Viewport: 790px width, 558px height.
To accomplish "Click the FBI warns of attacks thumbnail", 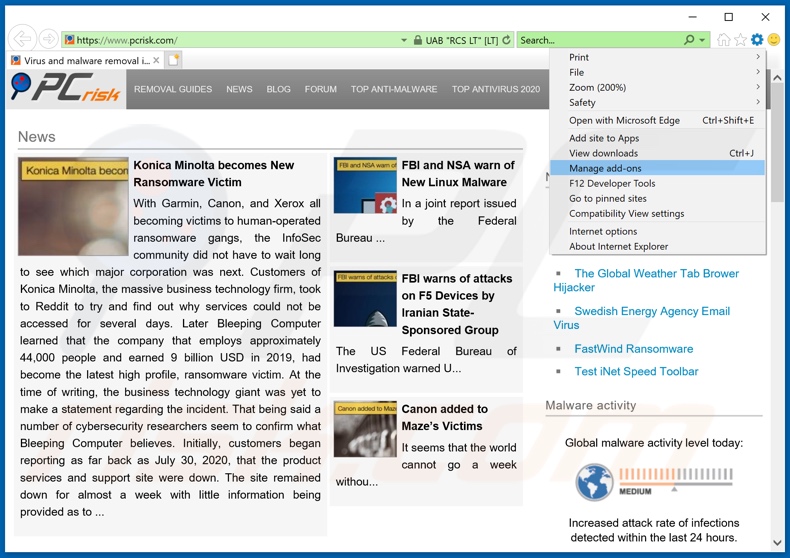I will (365, 299).
